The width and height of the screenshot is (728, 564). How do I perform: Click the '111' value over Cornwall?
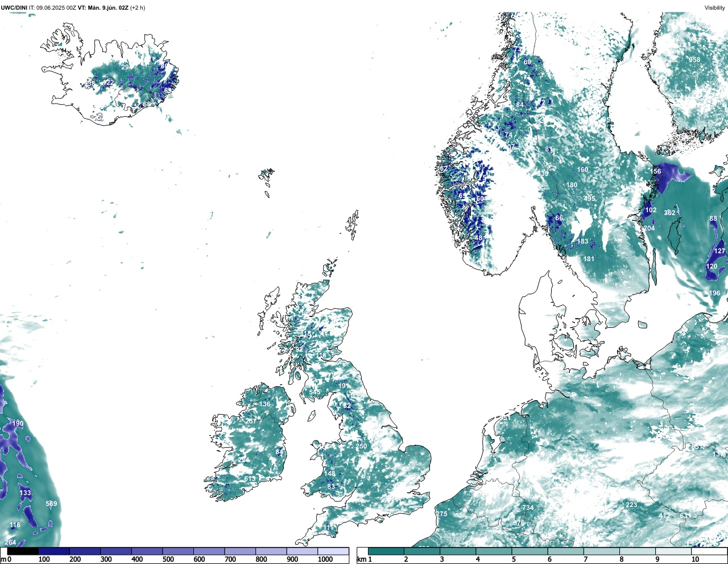tap(328, 528)
